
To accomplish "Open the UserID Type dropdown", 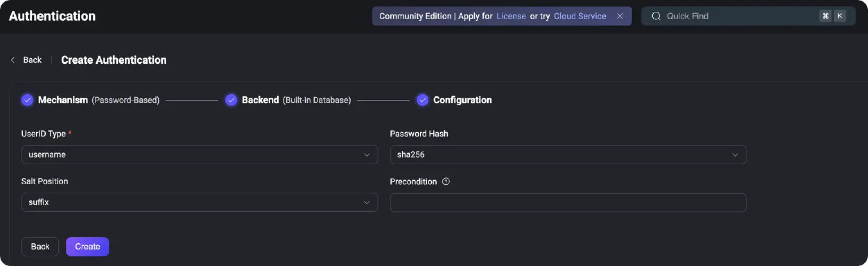I will pos(199,155).
